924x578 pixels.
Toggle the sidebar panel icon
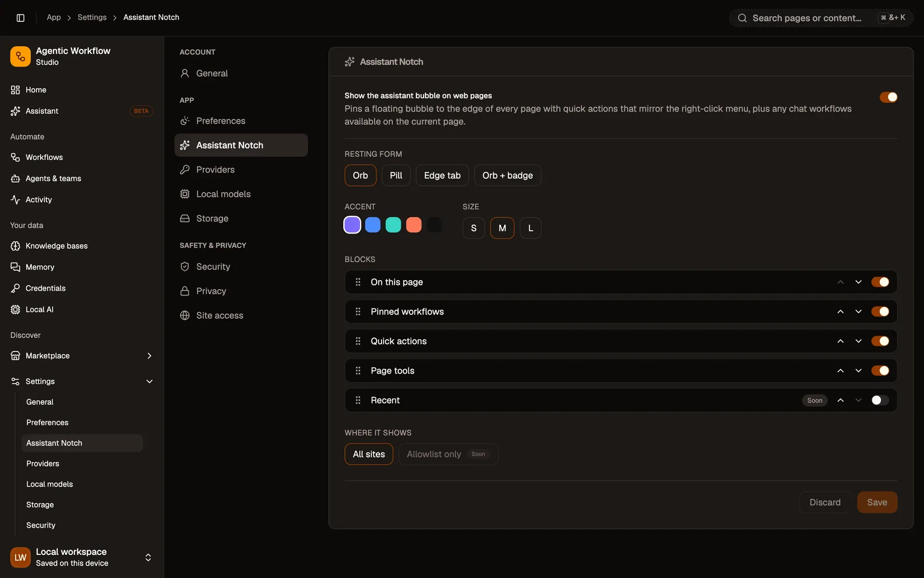[20, 18]
